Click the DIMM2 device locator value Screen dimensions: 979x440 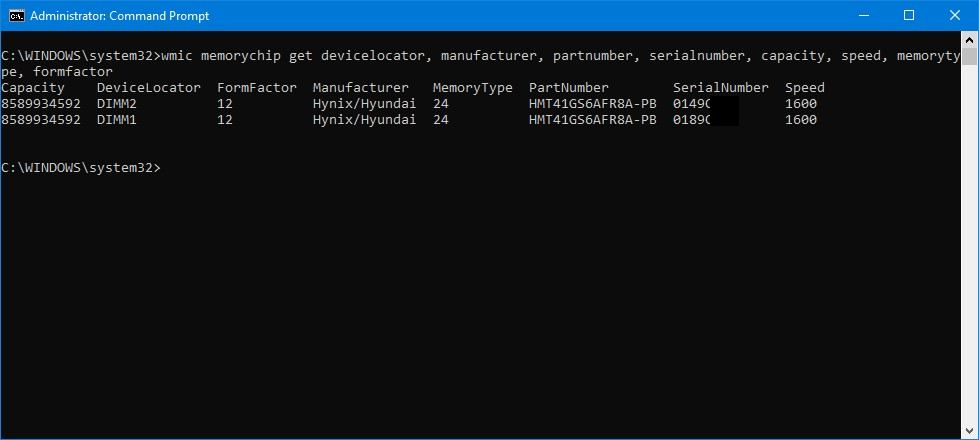point(117,103)
